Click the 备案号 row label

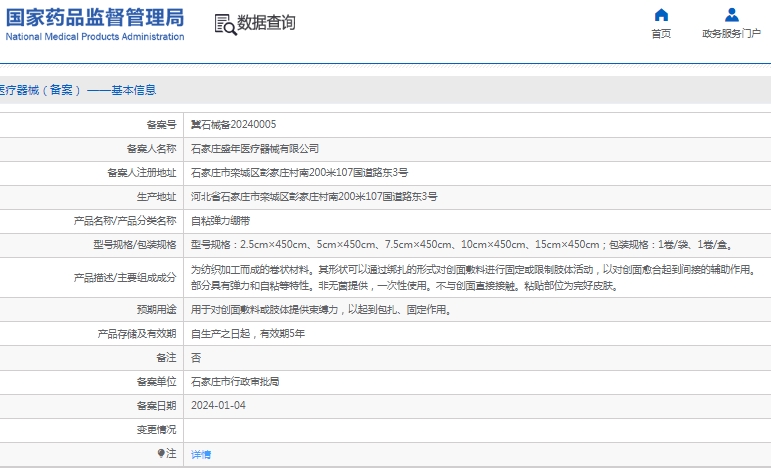pyautogui.click(x=161, y=124)
